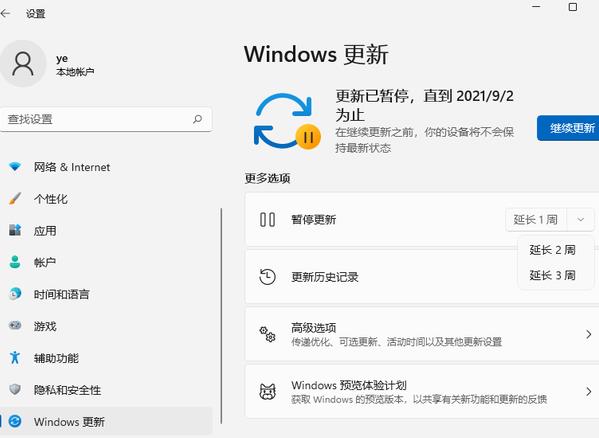Click the 继续更新 button
Screen dimensions: 599x438
568,128
